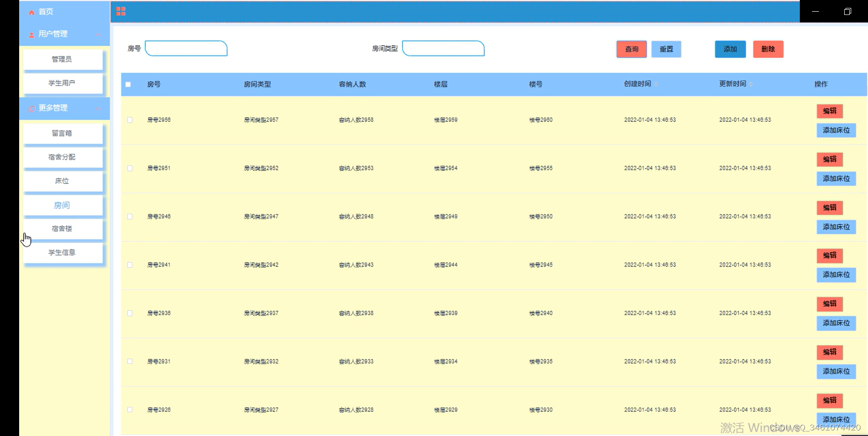The image size is (868, 436).
Task: Minimize the window from the title bar
Action: click(815, 11)
